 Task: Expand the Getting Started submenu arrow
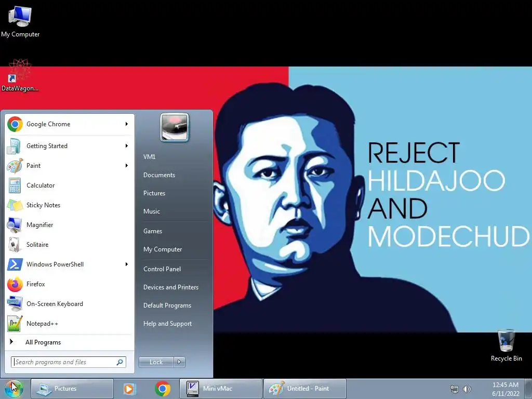point(127,146)
